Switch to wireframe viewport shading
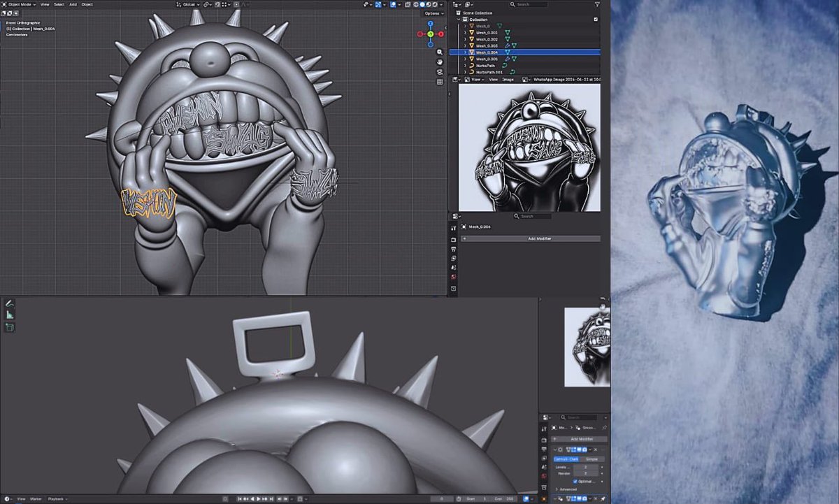 pos(416,4)
